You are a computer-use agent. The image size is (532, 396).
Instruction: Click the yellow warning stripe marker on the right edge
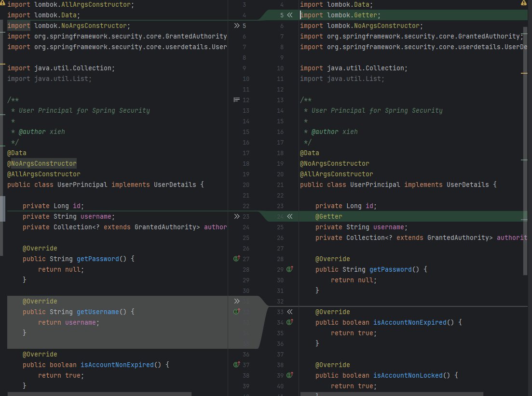click(524, 73)
